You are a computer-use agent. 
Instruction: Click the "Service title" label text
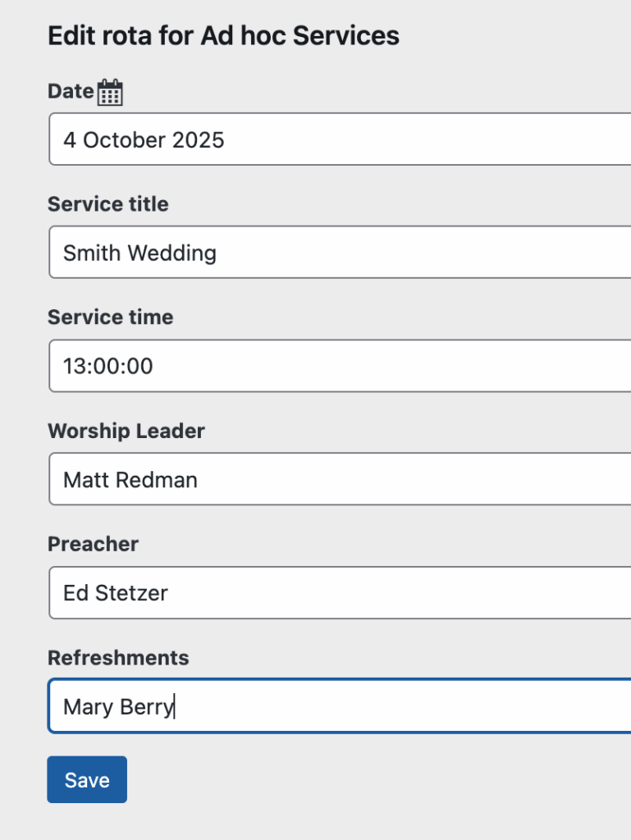click(108, 203)
